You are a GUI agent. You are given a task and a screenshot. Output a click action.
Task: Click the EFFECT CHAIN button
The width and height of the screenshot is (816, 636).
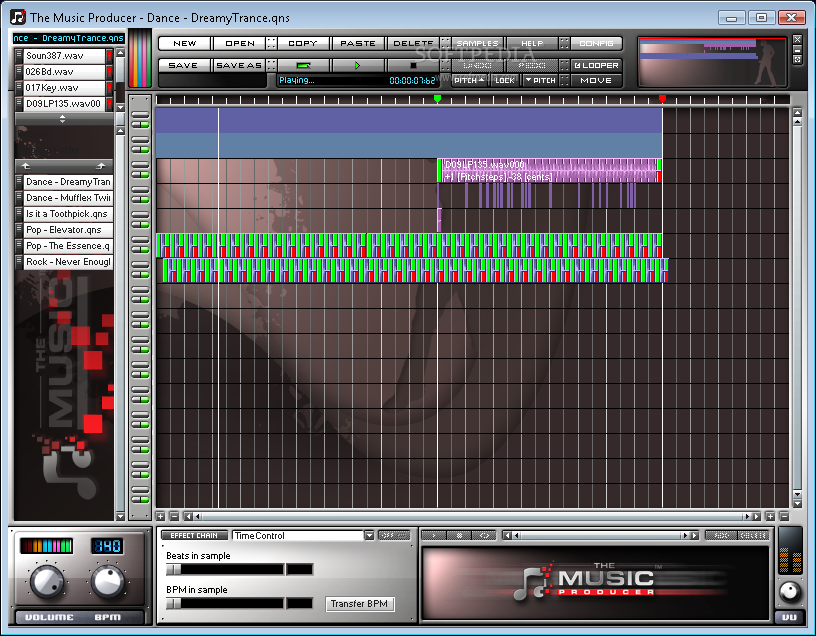pos(194,536)
